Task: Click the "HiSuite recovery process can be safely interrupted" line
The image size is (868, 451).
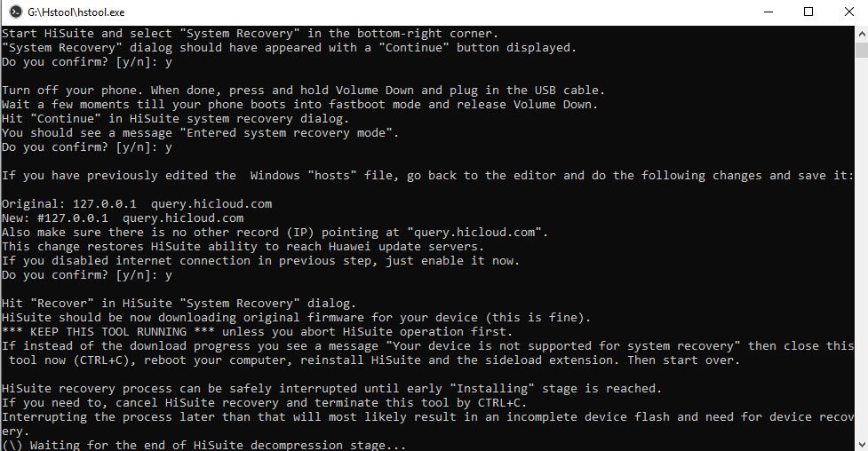Action: [x=331, y=389]
